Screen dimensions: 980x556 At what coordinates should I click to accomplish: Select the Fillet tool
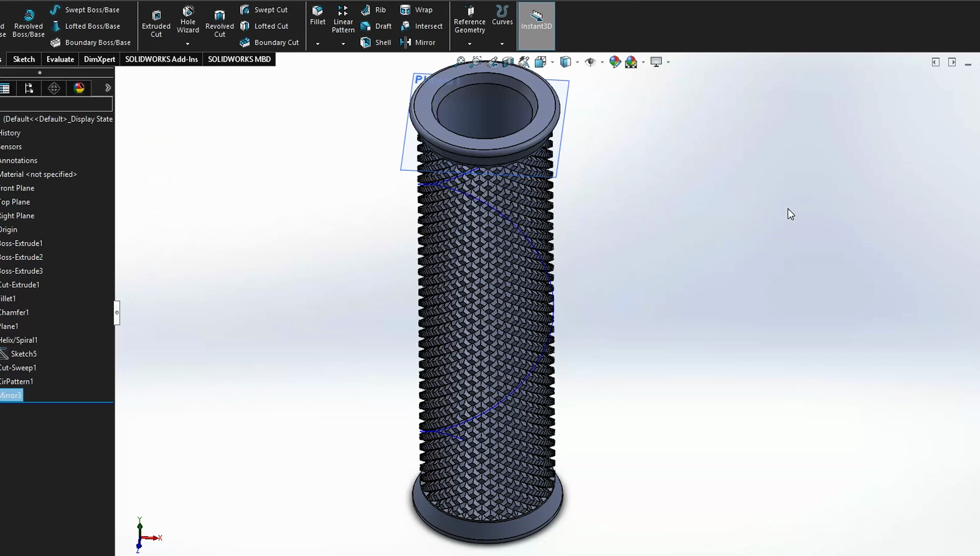(317, 17)
